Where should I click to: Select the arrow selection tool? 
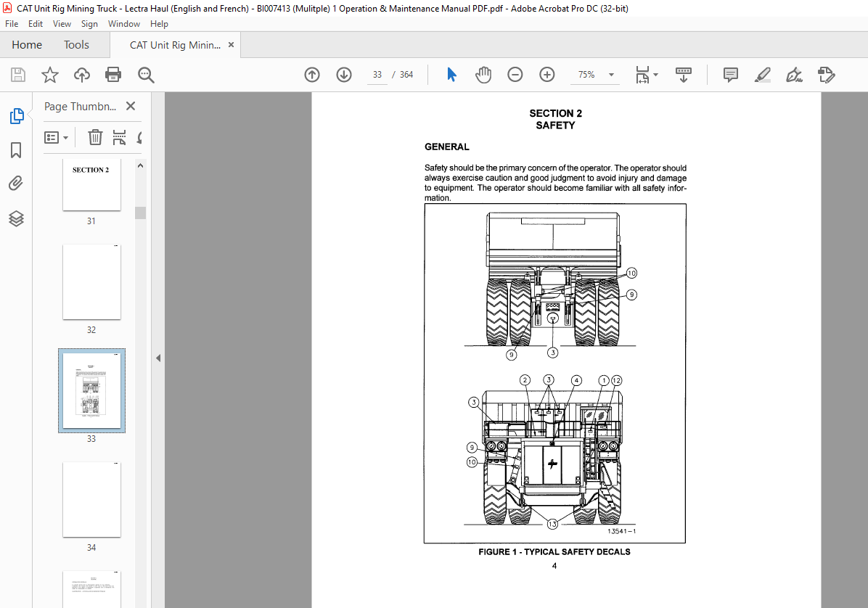[x=451, y=75]
